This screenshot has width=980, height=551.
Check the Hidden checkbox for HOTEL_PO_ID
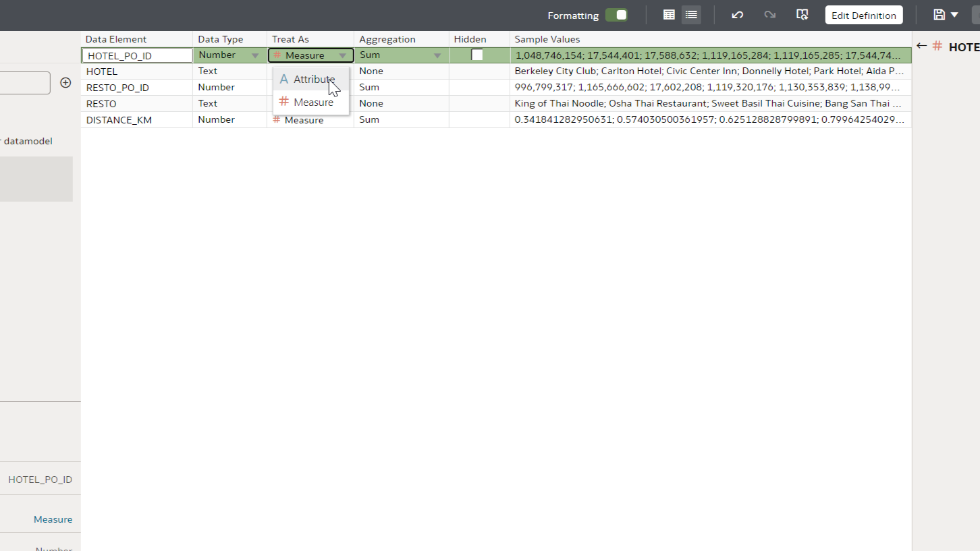pyautogui.click(x=477, y=55)
